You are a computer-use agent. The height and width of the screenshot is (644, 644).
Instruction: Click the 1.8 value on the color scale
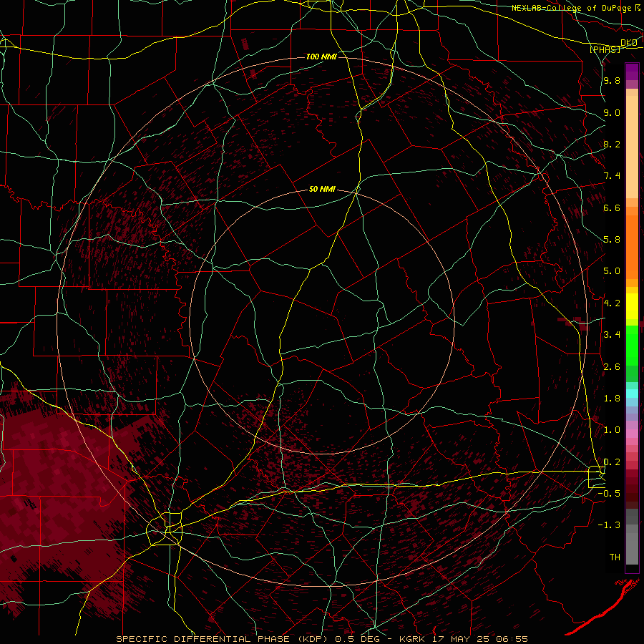pos(612,399)
